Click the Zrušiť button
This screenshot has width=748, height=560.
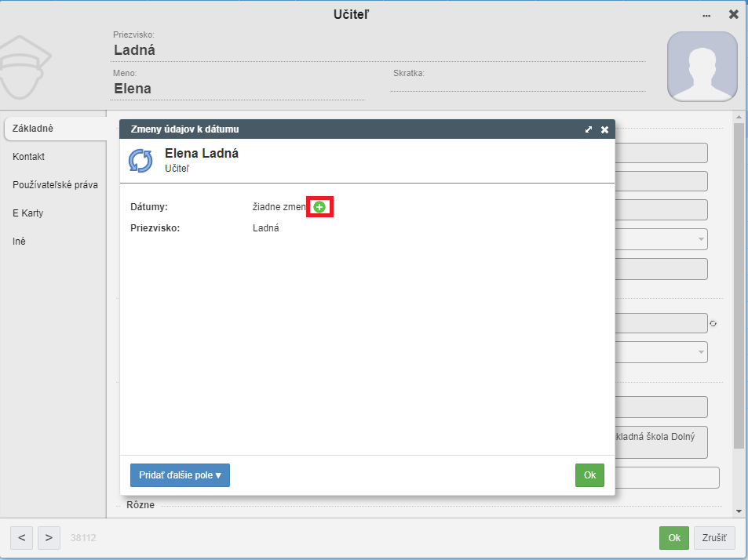tap(714, 537)
